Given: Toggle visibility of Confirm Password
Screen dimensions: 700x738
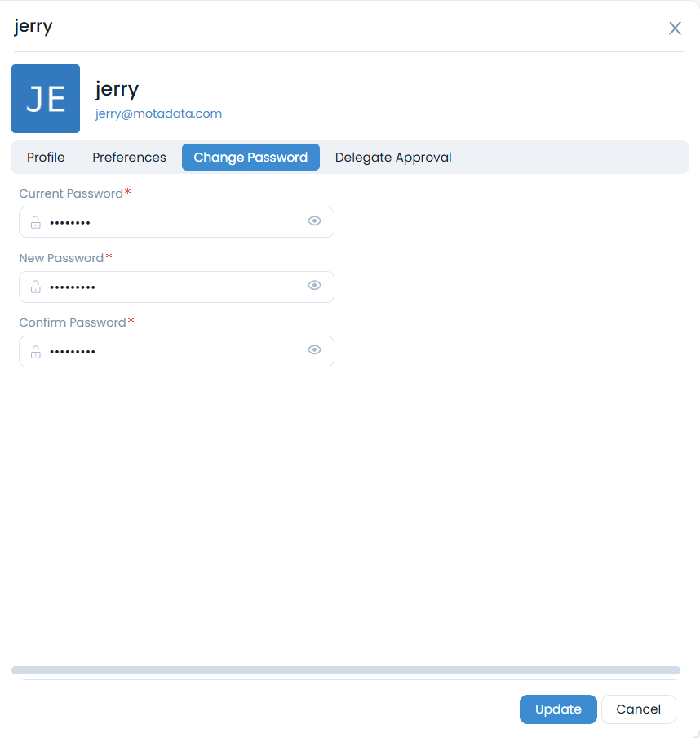Looking at the screenshot, I should tap(314, 349).
